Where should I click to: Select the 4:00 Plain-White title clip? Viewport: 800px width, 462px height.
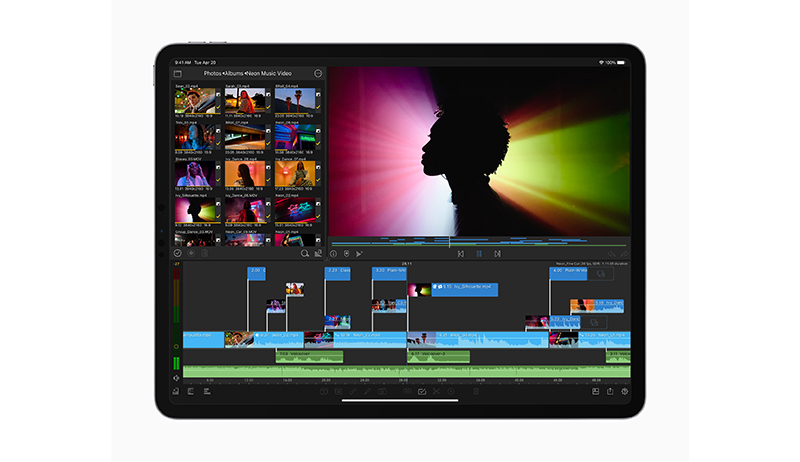point(568,273)
